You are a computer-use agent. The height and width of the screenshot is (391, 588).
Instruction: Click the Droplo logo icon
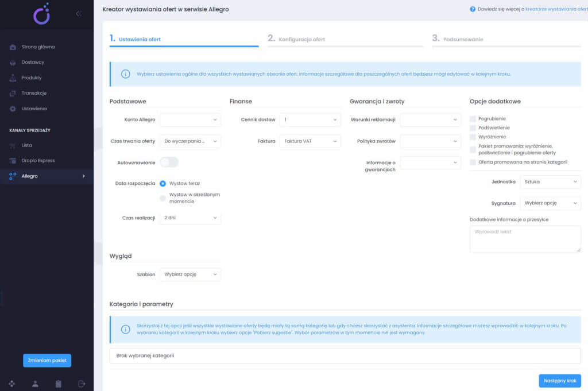pyautogui.click(x=42, y=14)
